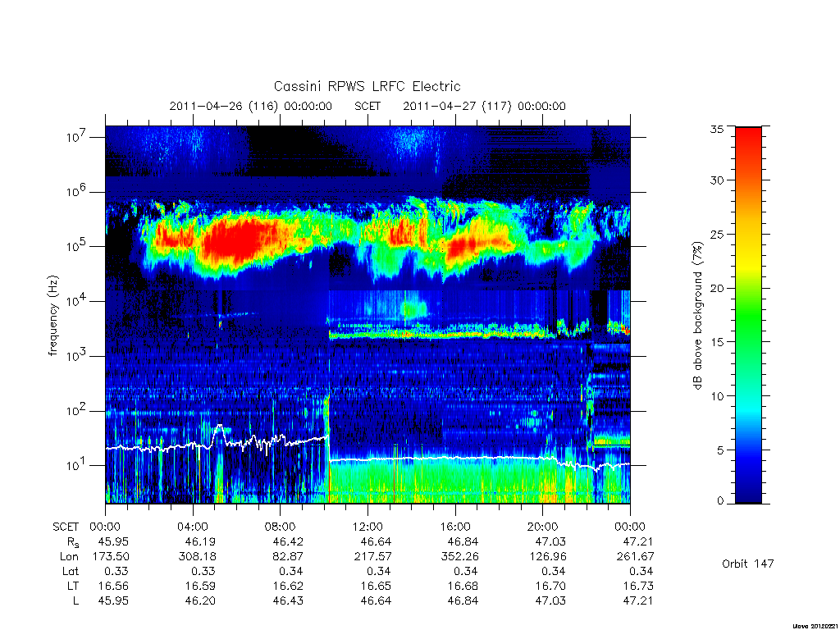
Task: Click the plot title 'Cassini RPWS LRFC Electric'
Action: (x=367, y=86)
